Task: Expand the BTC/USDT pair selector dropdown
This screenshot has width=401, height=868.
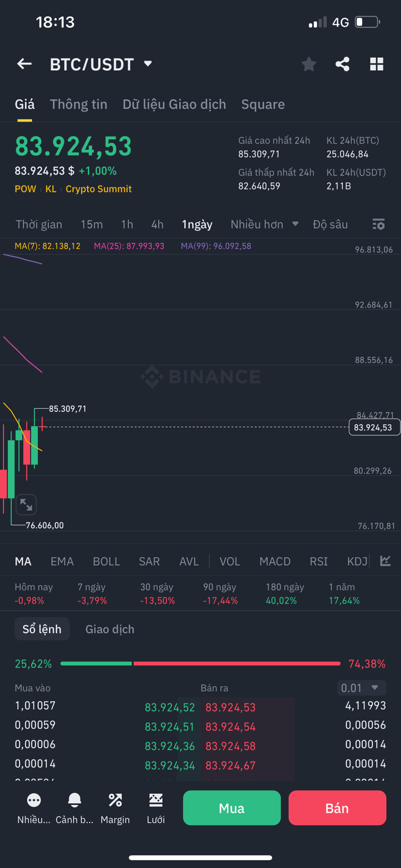Action: (148, 63)
